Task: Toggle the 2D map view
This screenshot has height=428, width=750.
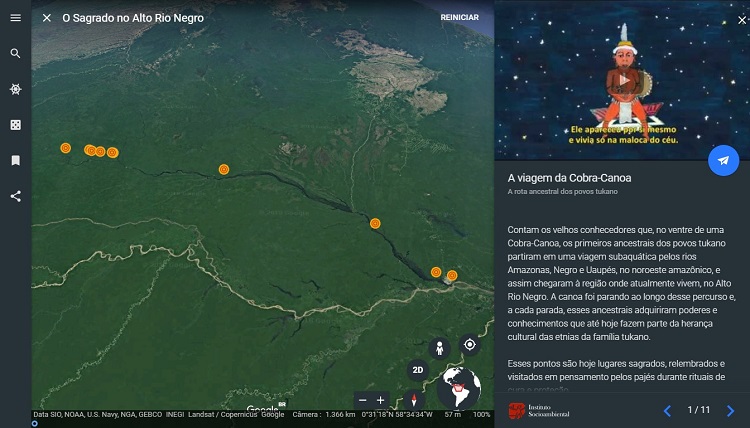Action: point(418,370)
